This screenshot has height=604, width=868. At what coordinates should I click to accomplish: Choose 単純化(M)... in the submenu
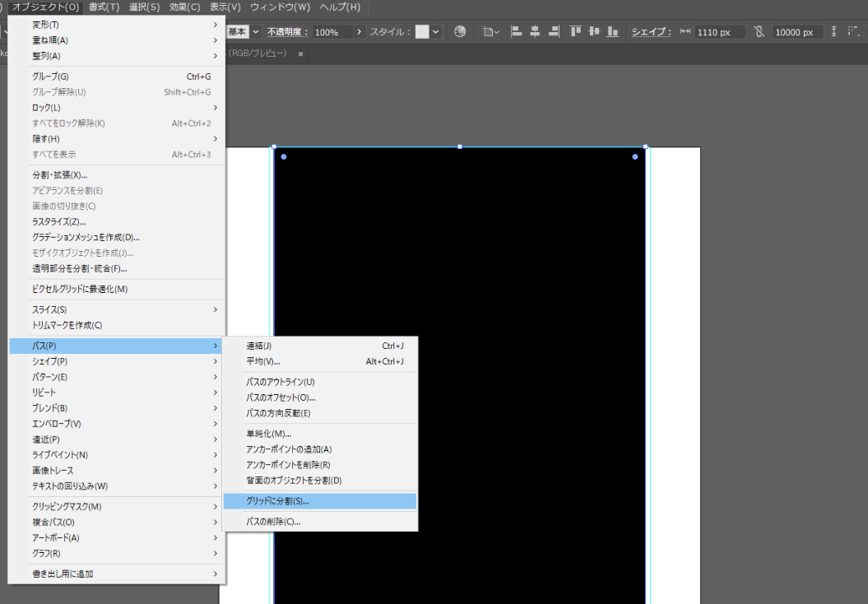320,434
